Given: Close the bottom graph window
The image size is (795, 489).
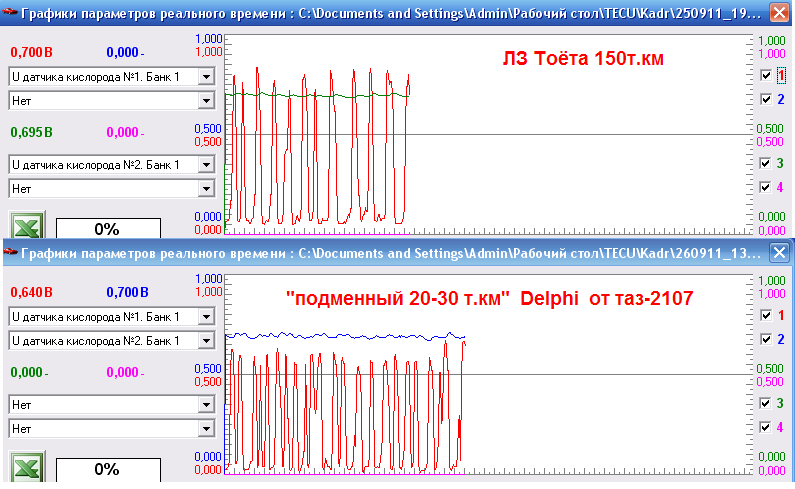Looking at the screenshot, I should pyautogui.click(x=779, y=252).
